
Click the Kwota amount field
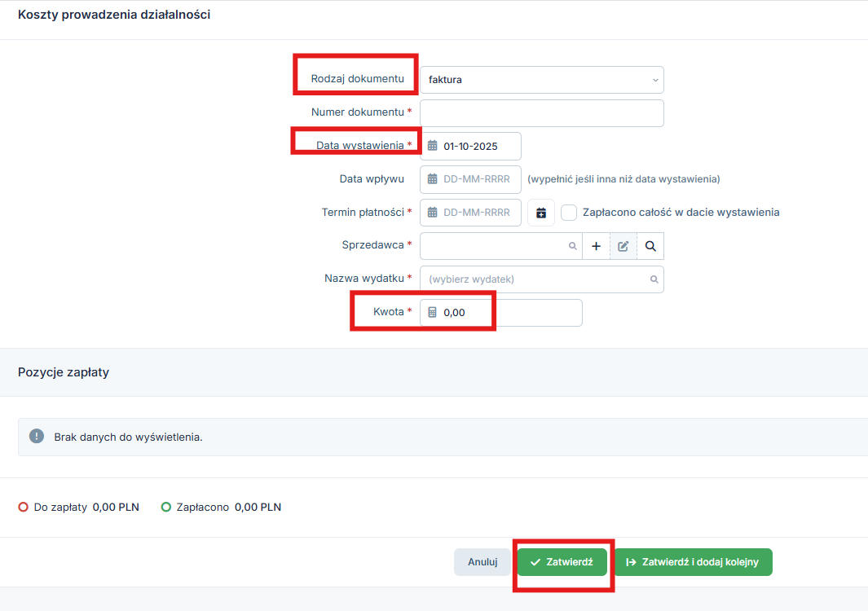tap(509, 312)
